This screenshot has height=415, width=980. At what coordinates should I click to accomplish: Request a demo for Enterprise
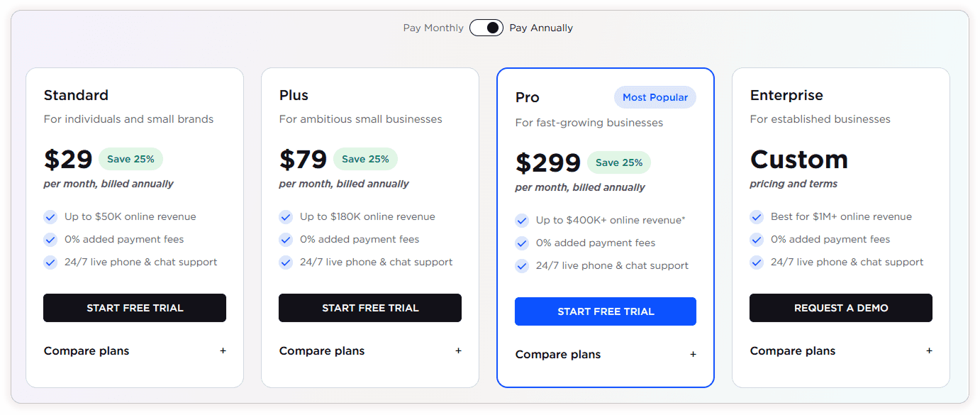[841, 308]
